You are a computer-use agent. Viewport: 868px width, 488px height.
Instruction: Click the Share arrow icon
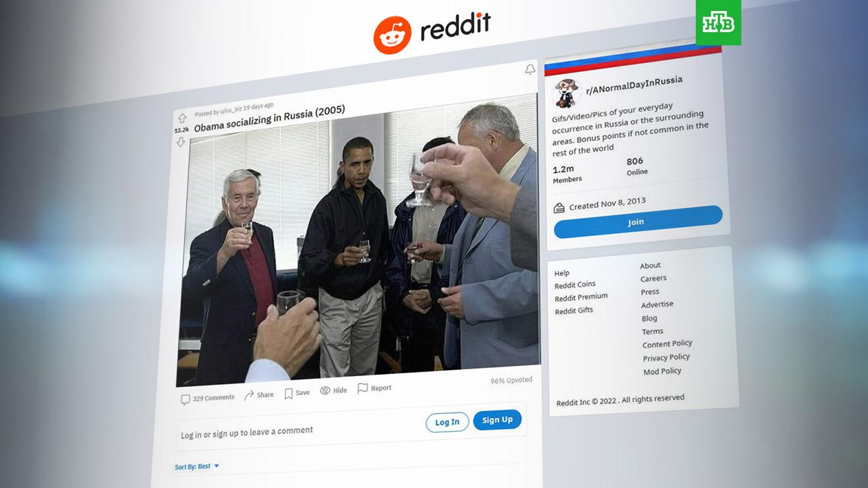tap(249, 395)
